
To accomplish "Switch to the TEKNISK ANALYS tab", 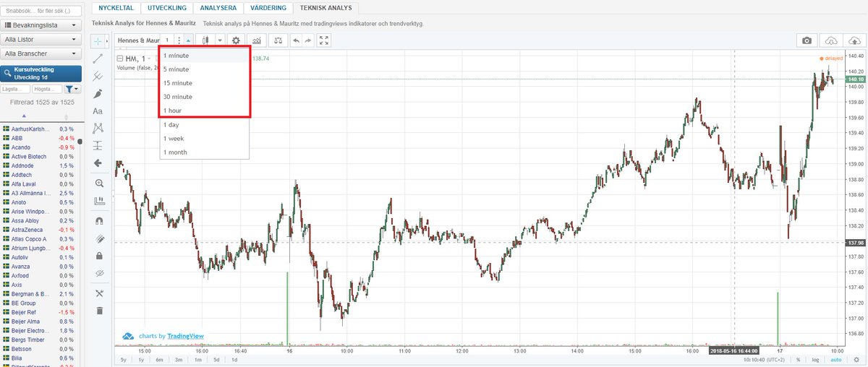I will tap(326, 7).
